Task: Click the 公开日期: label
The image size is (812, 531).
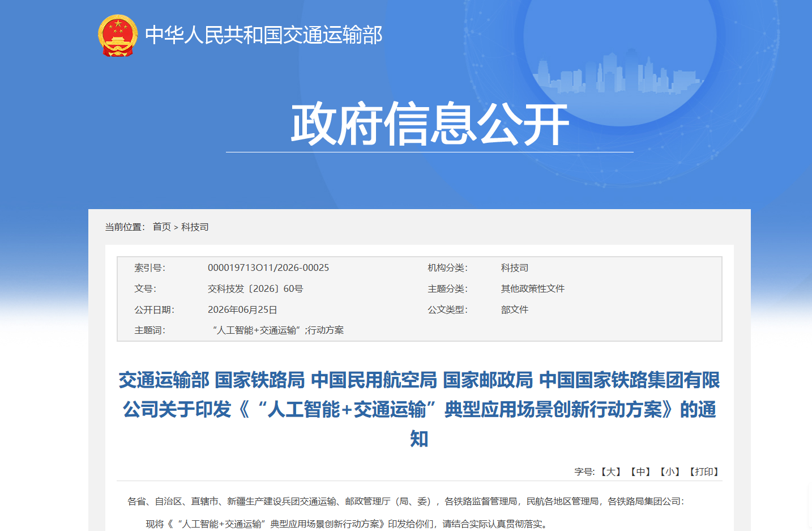Action: pos(154,309)
